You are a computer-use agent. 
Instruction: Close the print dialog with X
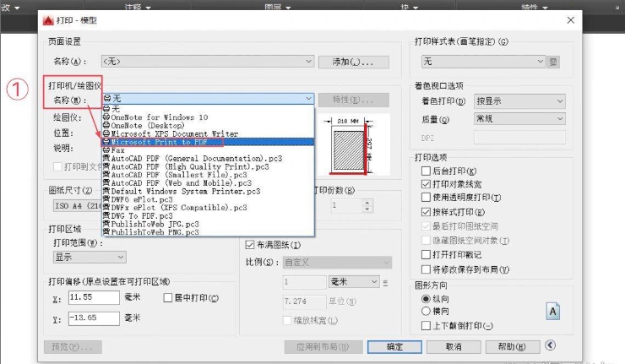[571, 19]
